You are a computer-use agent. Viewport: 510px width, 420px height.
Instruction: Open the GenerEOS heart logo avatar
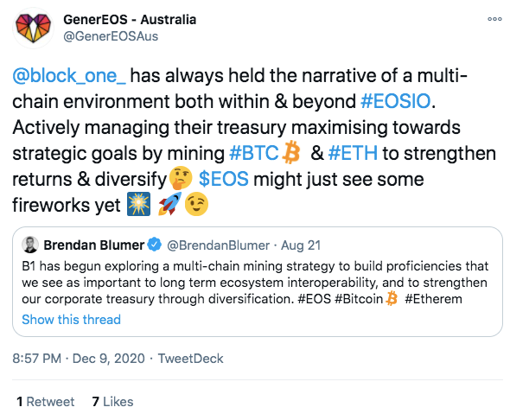[x=33, y=29]
